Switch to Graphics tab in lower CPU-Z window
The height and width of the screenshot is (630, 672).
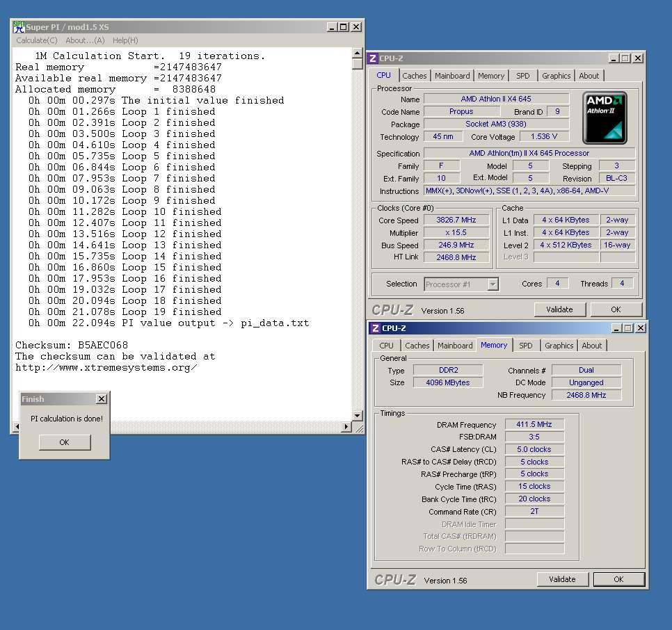point(559,346)
